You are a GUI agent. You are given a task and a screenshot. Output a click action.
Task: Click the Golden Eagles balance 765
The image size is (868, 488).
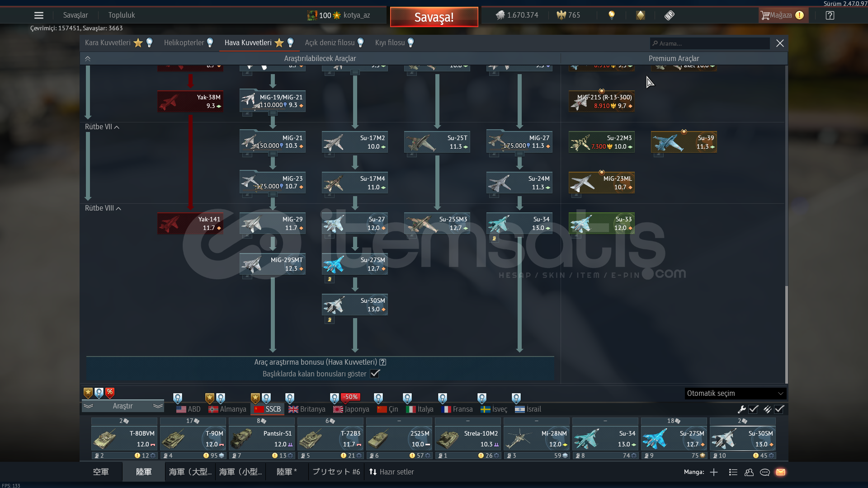[x=568, y=15]
